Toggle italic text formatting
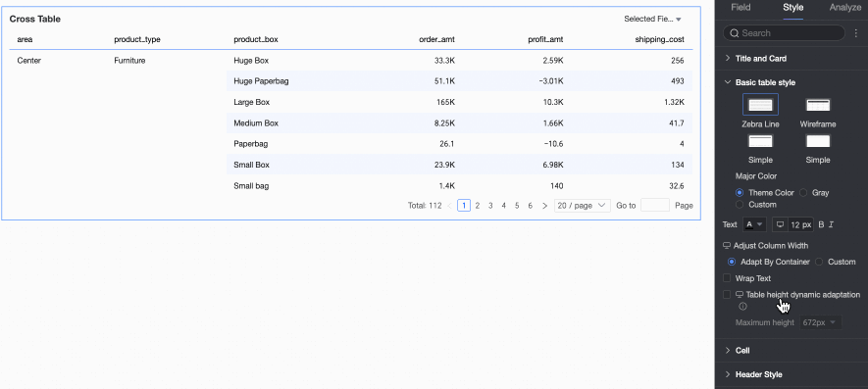 click(x=831, y=224)
